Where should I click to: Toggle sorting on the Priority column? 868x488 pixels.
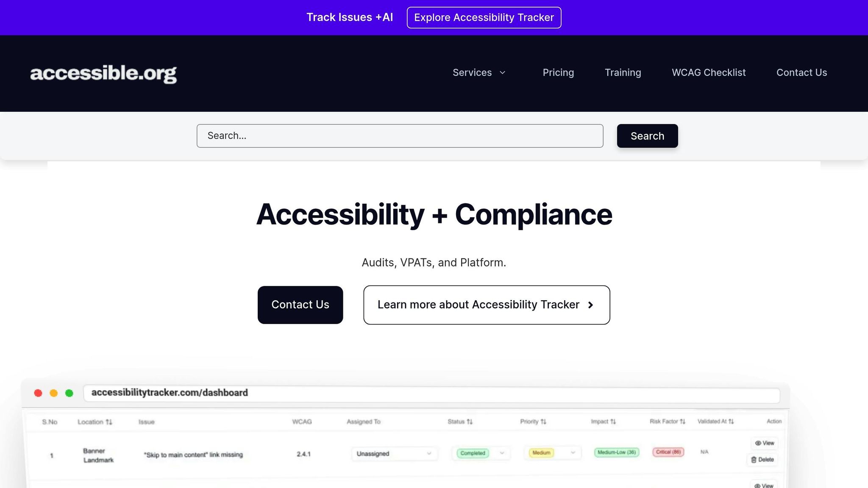[x=544, y=421]
